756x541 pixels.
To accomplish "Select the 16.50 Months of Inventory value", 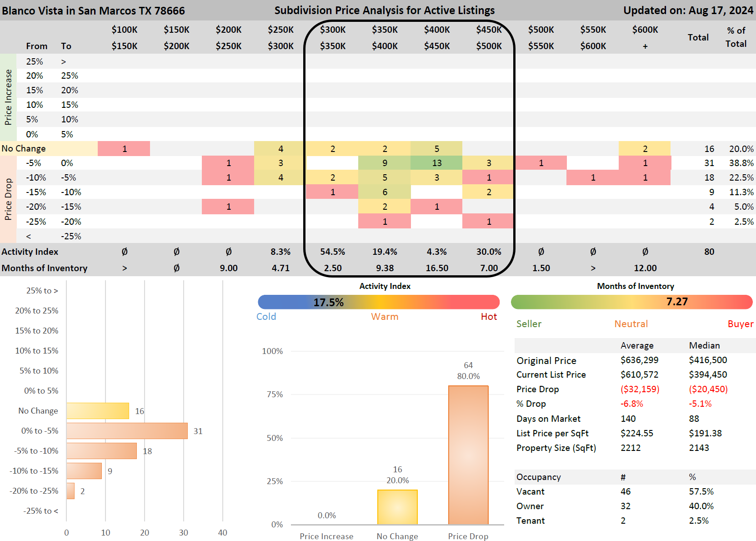I will click(x=436, y=268).
